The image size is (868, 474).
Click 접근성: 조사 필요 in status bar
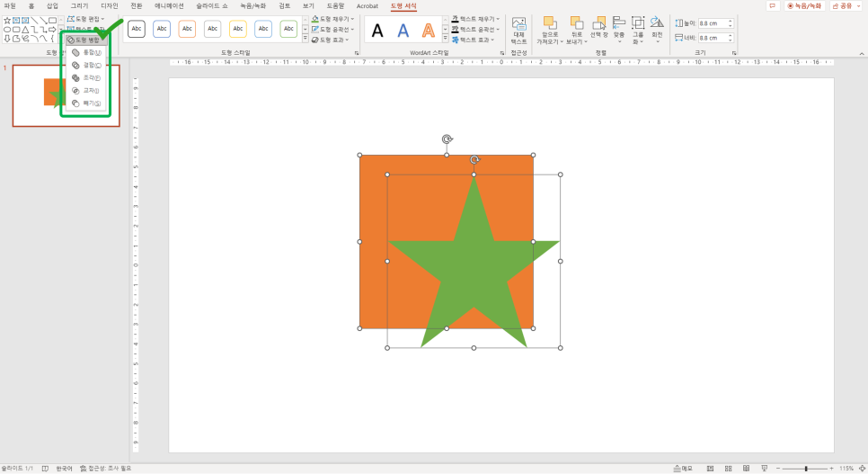(105, 469)
